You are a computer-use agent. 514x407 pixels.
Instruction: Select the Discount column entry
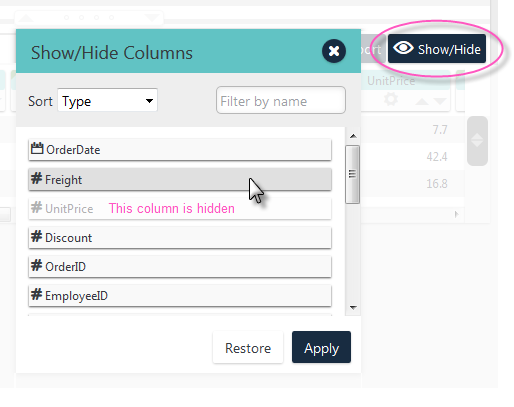(x=180, y=238)
